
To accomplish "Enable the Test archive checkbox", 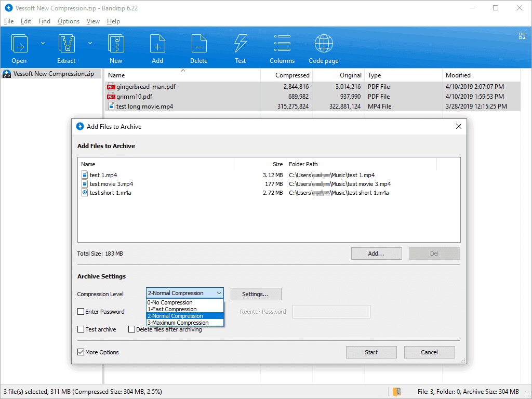I will (81, 329).
